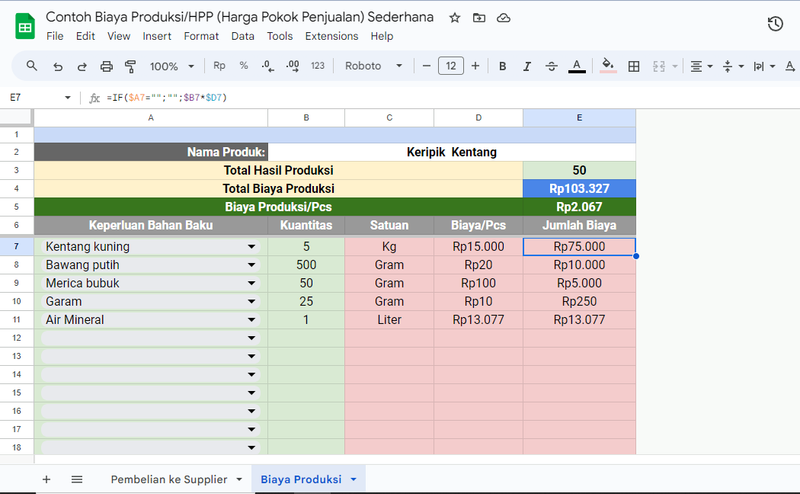800x494 pixels.
Task: Open version history clock icon
Action: point(775,23)
